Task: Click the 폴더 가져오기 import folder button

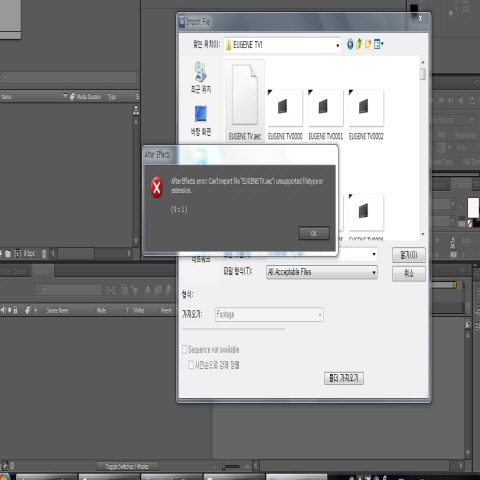Action: [x=344, y=378]
